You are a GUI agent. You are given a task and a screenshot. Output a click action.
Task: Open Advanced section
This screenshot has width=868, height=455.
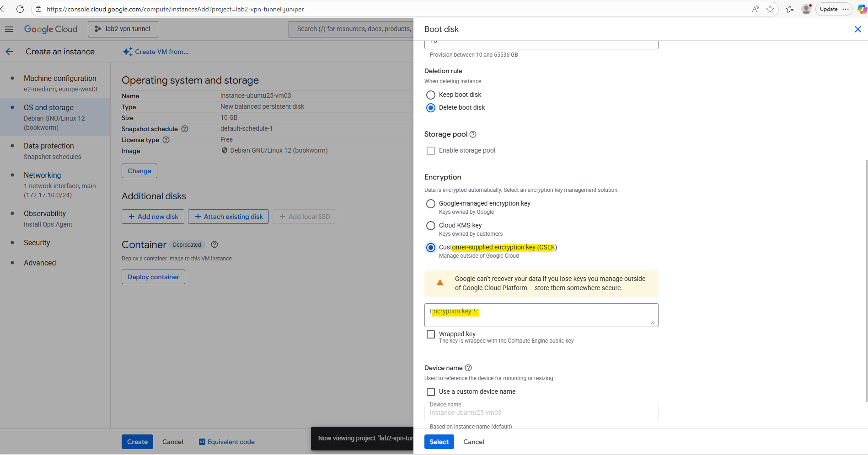(55, 263)
